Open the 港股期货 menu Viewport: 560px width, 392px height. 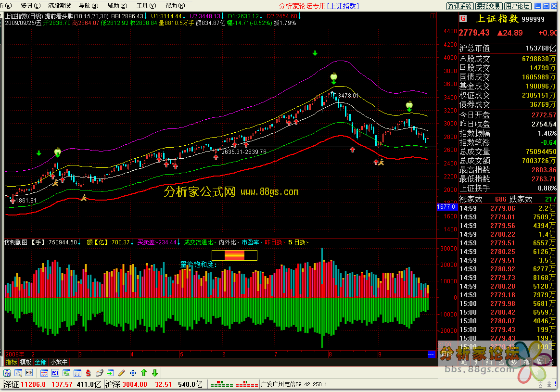(x=60, y=6)
